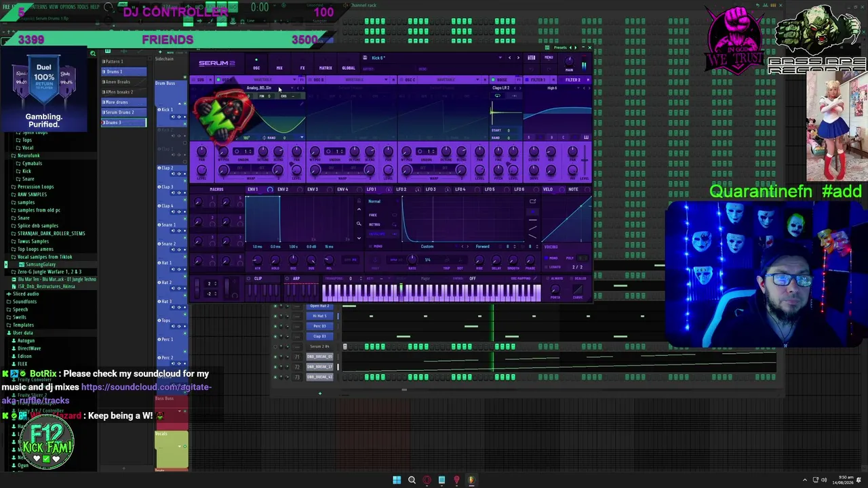This screenshot has height=488, width=868.
Task: Enable the SUB oscillator
Action: [x=192, y=80]
